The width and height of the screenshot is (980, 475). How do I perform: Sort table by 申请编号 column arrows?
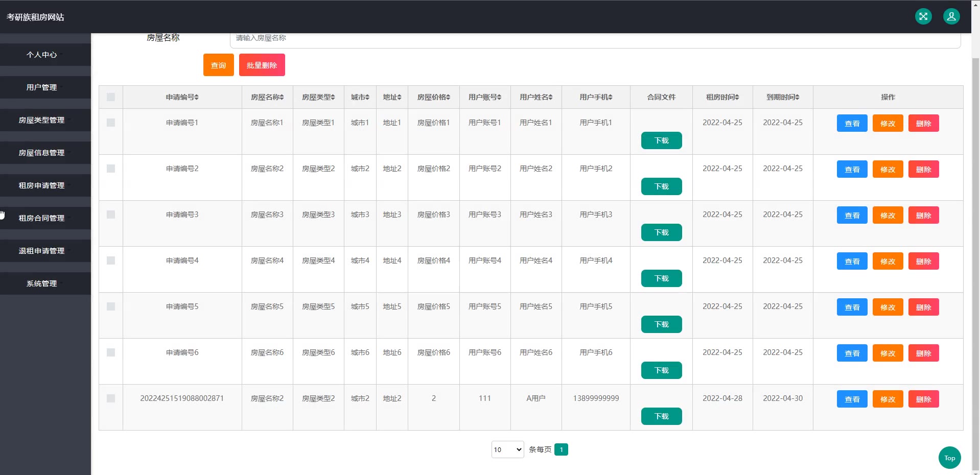(197, 97)
